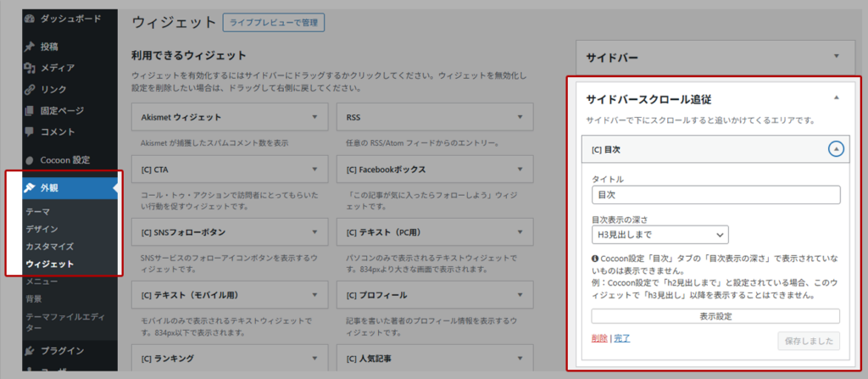
Task: Click the タイトル text field
Action: tap(715, 195)
